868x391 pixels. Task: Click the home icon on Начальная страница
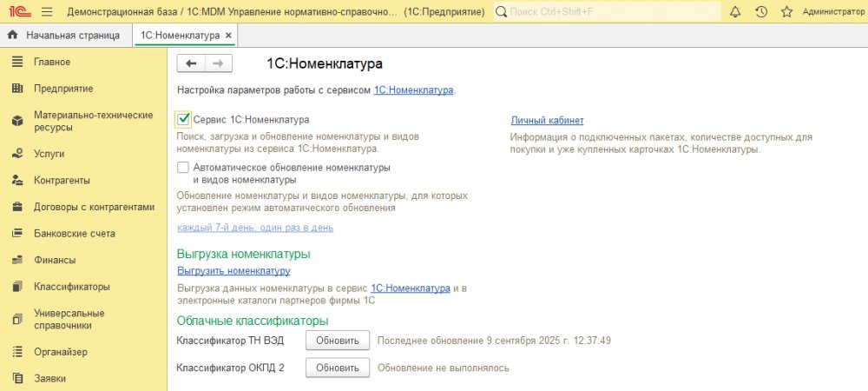13,36
